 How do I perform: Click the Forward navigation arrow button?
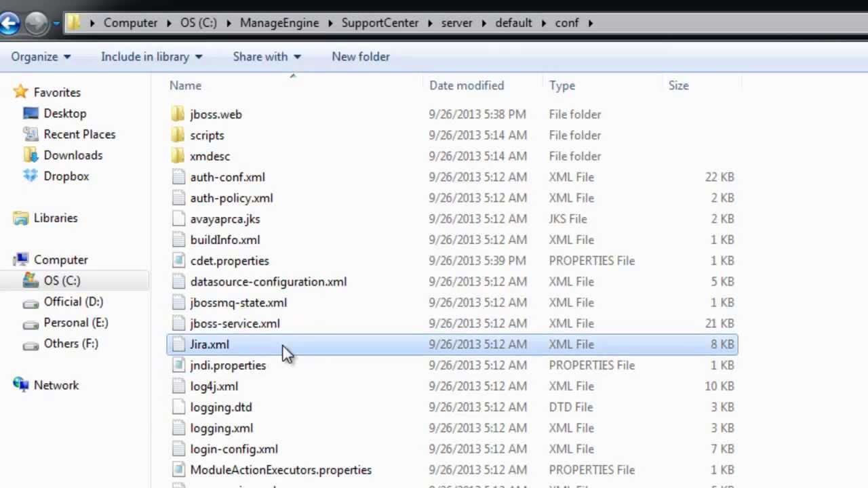click(x=37, y=24)
